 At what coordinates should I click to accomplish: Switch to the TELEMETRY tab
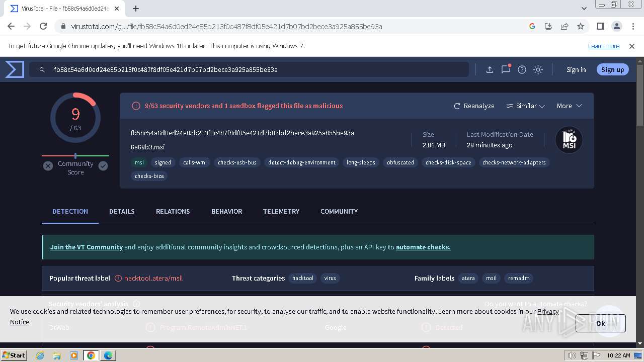click(281, 211)
